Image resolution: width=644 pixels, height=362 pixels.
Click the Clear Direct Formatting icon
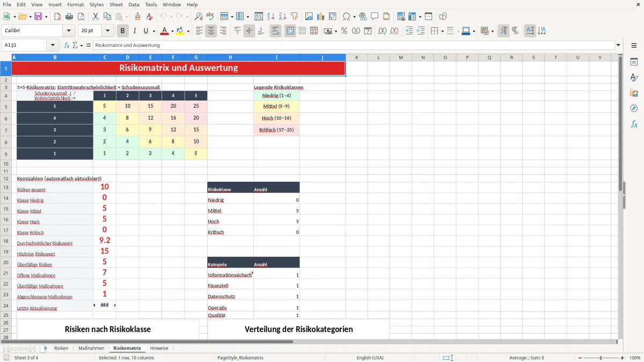pyautogui.click(x=150, y=16)
